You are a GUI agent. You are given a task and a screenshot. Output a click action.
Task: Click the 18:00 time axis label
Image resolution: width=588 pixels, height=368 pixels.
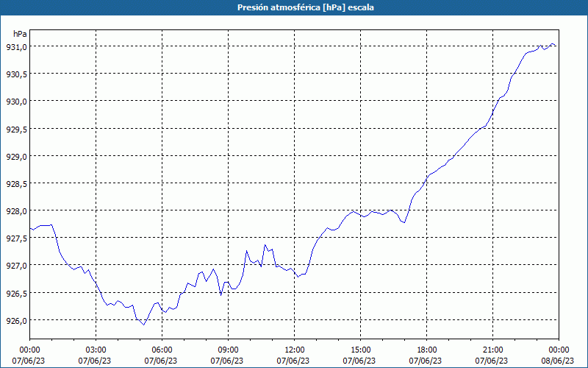pyautogui.click(x=427, y=350)
